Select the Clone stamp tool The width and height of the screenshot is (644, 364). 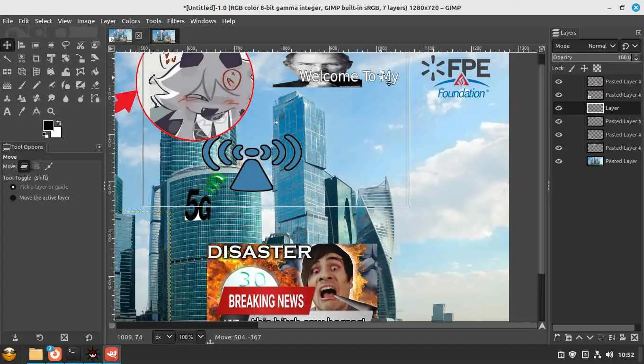click(x=7, y=99)
